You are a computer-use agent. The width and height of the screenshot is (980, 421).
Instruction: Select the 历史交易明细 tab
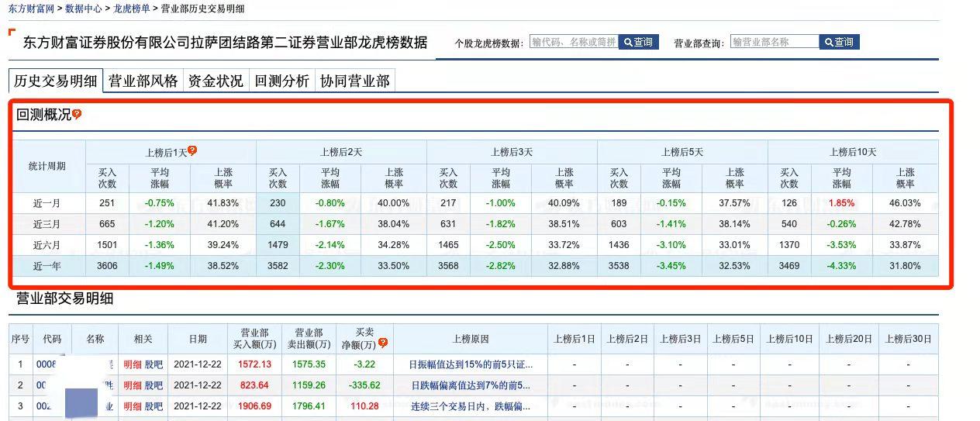click(56, 81)
